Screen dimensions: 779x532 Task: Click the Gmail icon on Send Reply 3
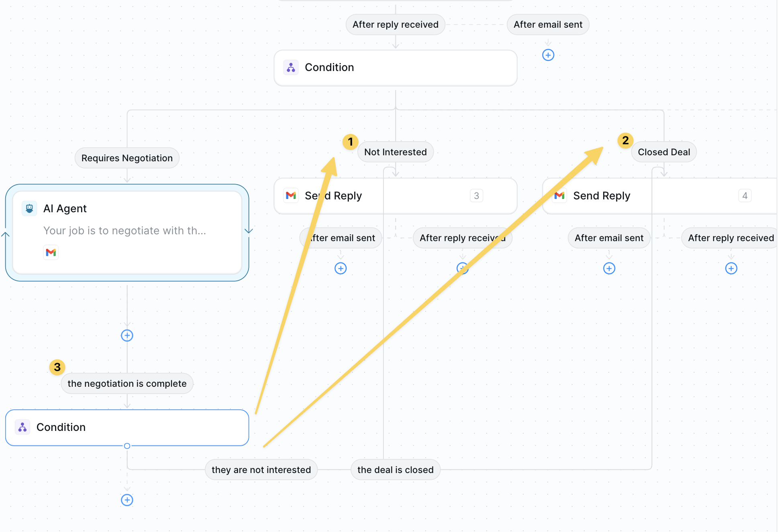pos(291,195)
